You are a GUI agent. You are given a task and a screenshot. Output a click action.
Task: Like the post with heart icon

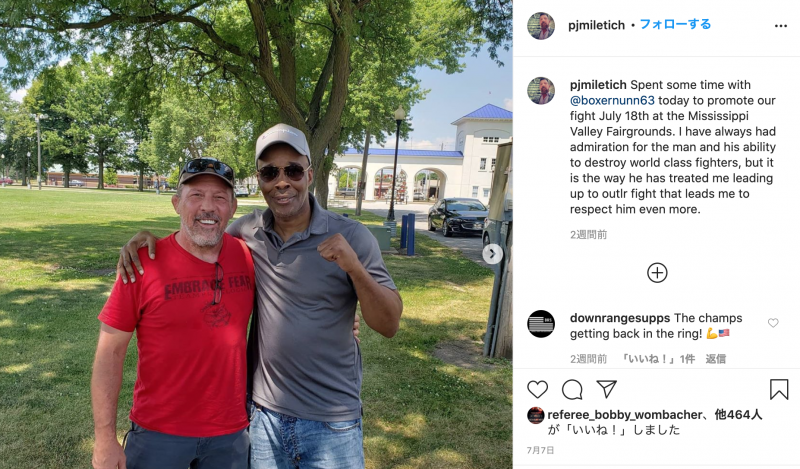tap(537, 389)
